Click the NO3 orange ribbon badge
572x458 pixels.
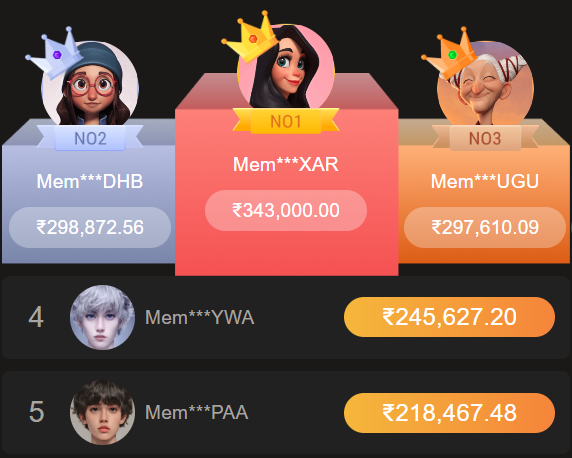(485, 138)
